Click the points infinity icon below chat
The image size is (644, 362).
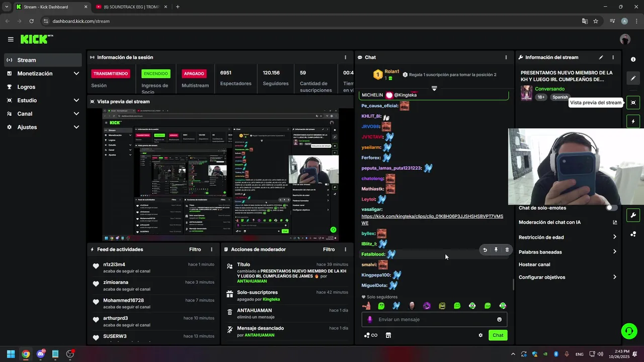pos(371,335)
